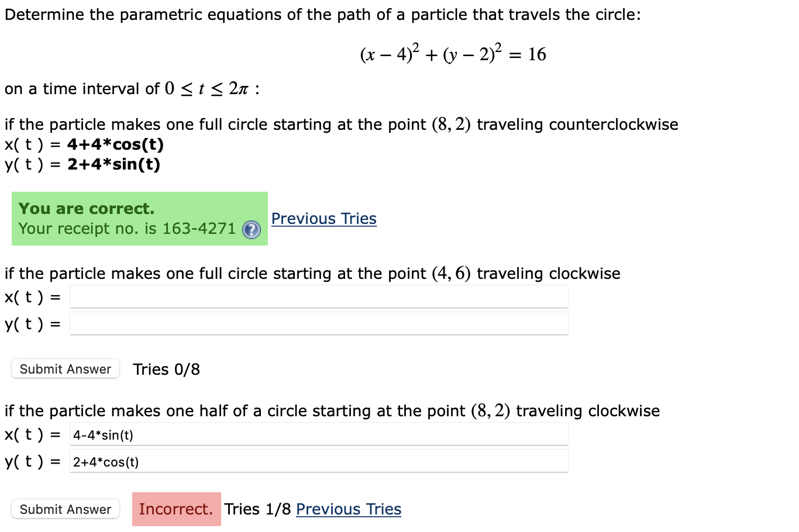Screen dimensions: 799x532
Task: Select the y(t) field containing 2+4*cos(t)
Action: tap(319, 461)
